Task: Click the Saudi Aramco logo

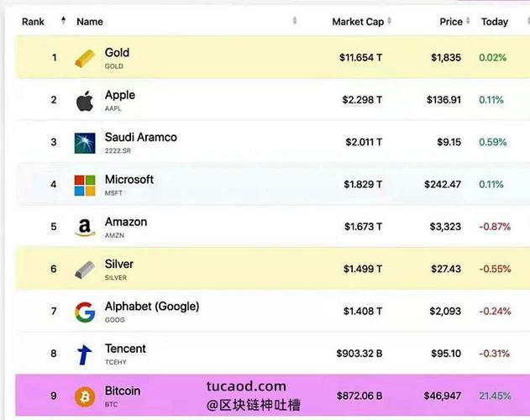Action: tap(85, 143)
